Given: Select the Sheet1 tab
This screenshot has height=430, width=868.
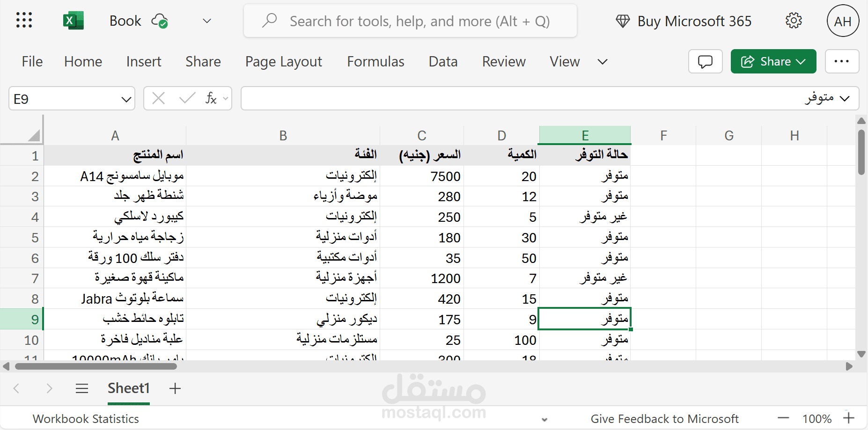Looking at the screenshot, I should [x=129, y=388].
